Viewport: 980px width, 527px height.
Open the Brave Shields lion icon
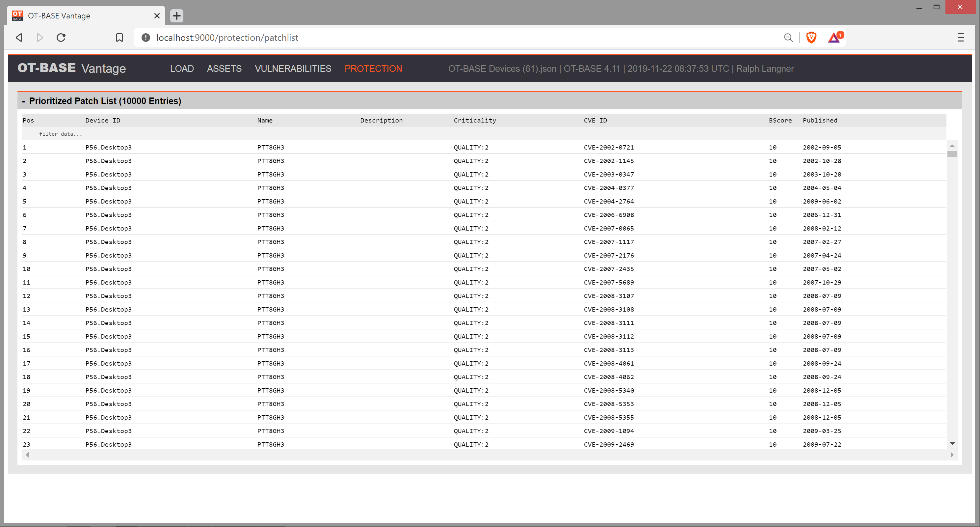pos(811,38)
